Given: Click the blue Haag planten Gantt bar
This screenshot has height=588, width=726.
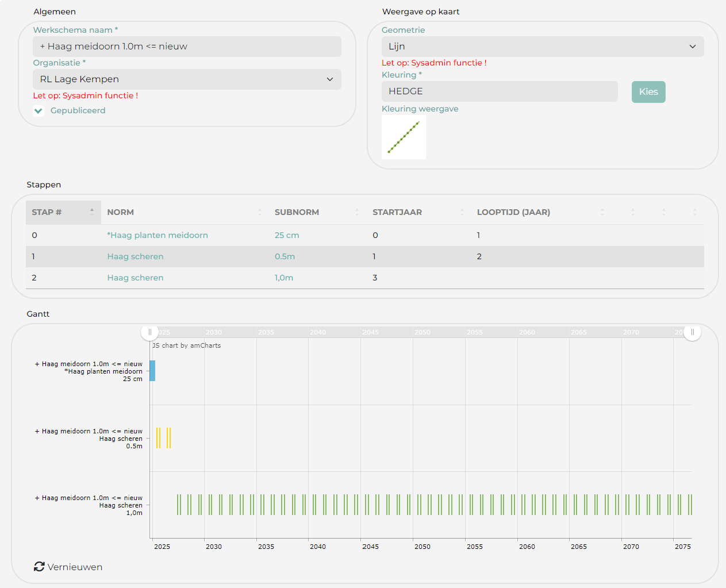Looking at the screenshot, I should (x=152, y=371).
